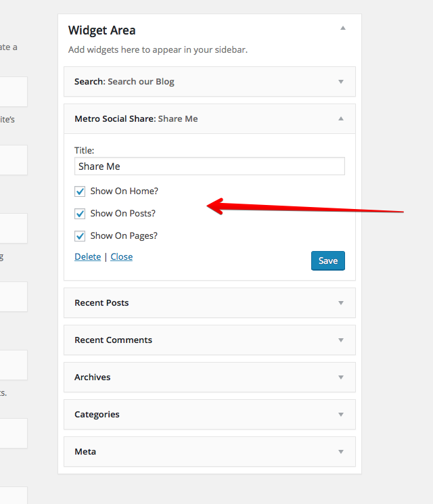Expand the Recent Posts arrow

[341, 303]
